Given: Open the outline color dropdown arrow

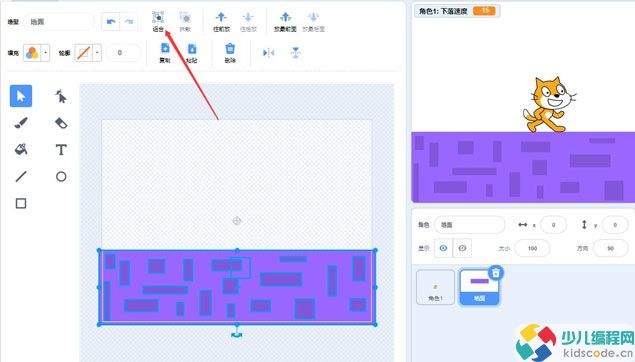Looking at the screenshot, I should [97, 53].
